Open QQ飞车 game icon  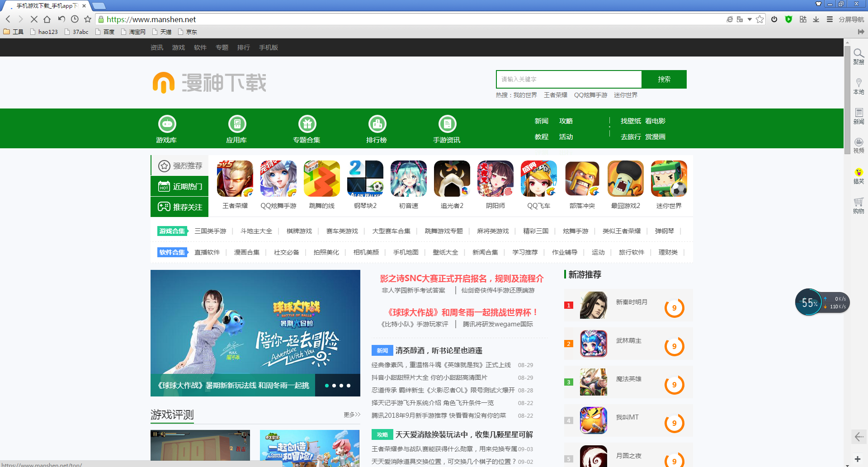pos(539,179)
